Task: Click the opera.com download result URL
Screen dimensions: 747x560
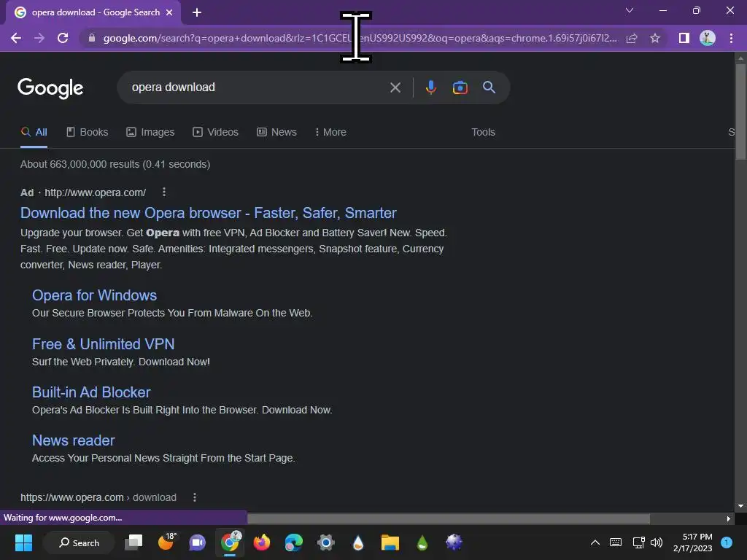Action: (98, 497)
